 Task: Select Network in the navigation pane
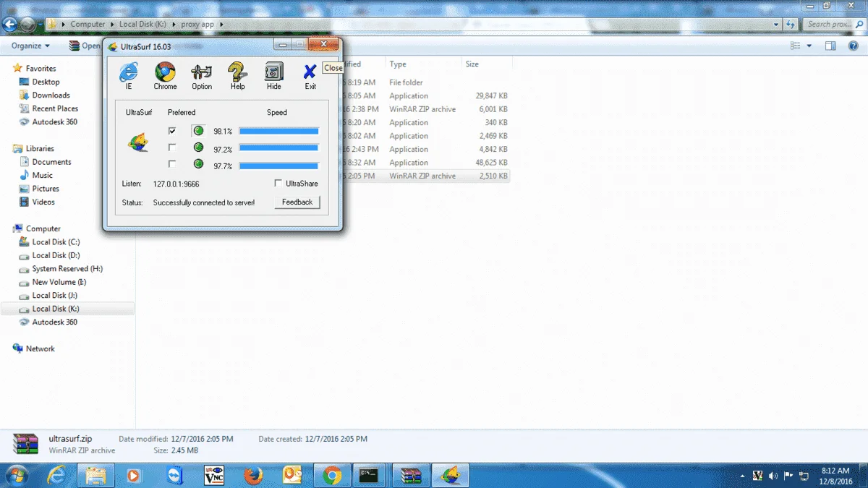pos(40,348)
